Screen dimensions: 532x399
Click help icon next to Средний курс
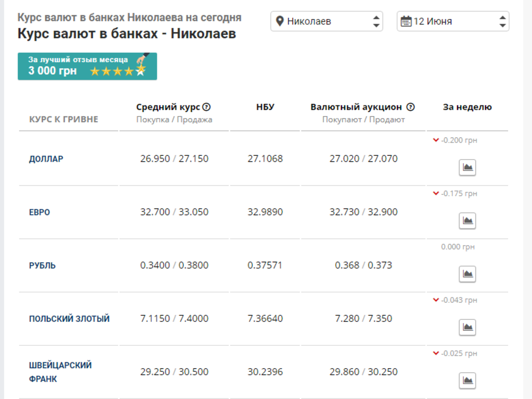tap(206, 107)
